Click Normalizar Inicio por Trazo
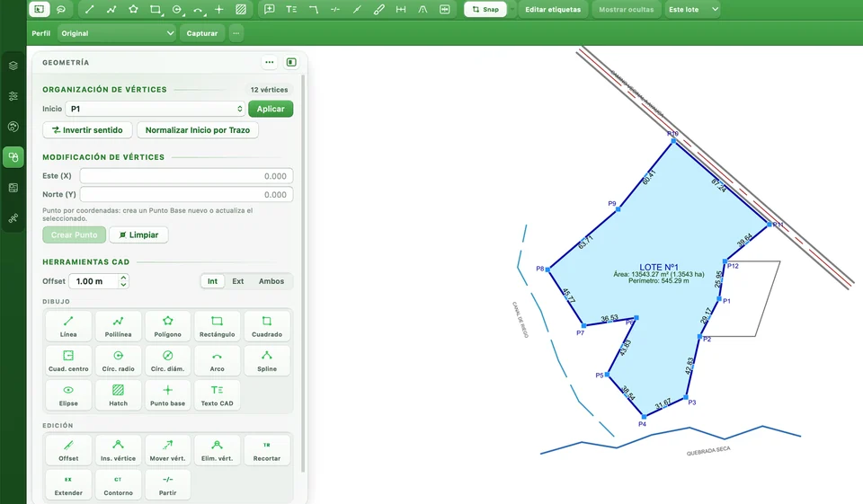The image size is (863, 504). coord(198,130)
